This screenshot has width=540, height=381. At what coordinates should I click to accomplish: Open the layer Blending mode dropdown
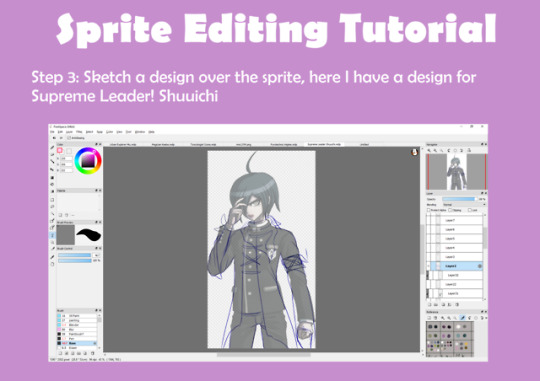[464, 205]
